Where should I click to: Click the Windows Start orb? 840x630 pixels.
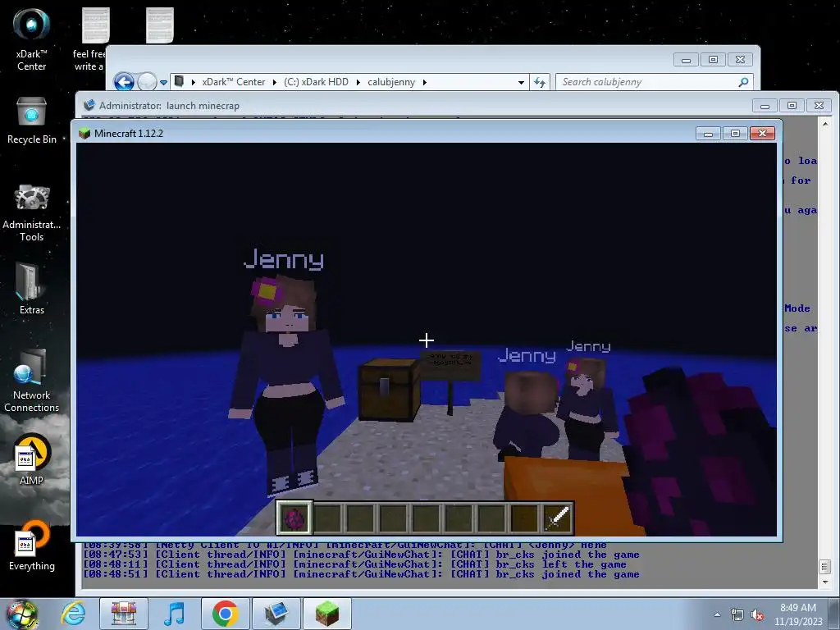coord(21,614)
